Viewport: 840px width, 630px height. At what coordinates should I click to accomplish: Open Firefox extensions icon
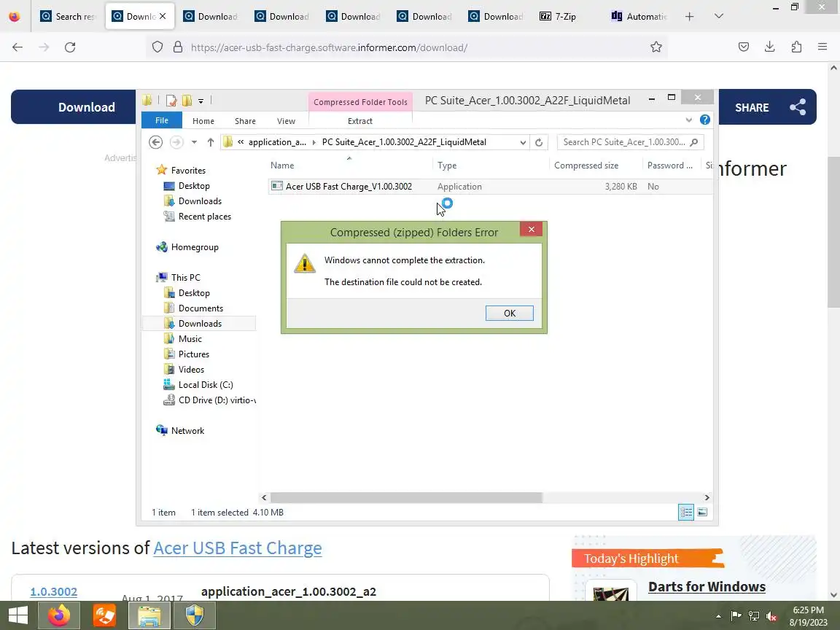tap(796, 47)
